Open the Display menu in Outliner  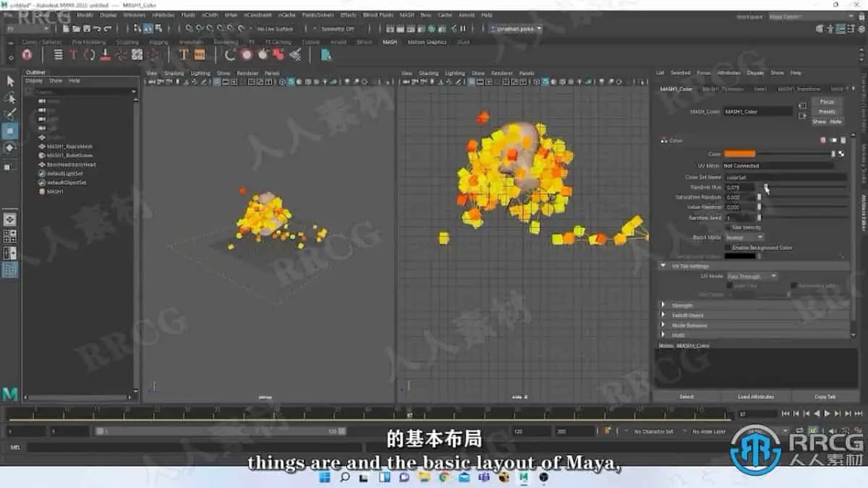tap(34, 81)
